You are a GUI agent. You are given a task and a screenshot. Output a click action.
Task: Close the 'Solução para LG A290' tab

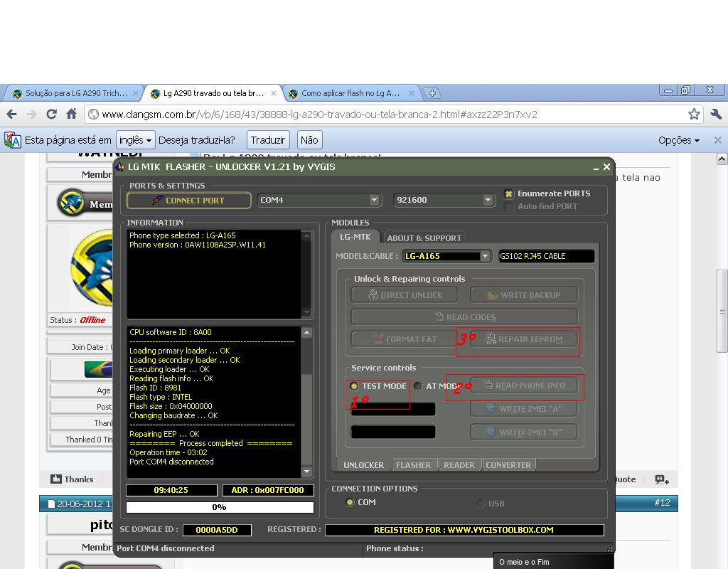click(136, 93)
